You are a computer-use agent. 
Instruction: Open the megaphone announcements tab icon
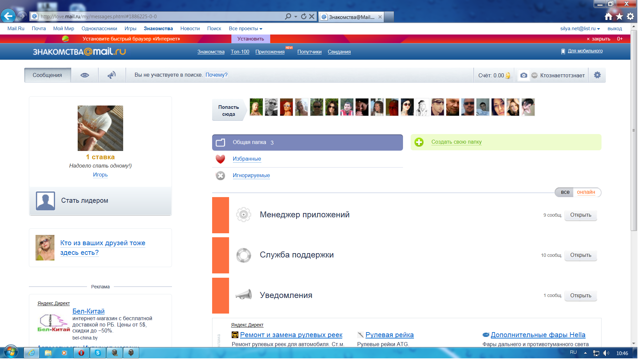point(112,75)
